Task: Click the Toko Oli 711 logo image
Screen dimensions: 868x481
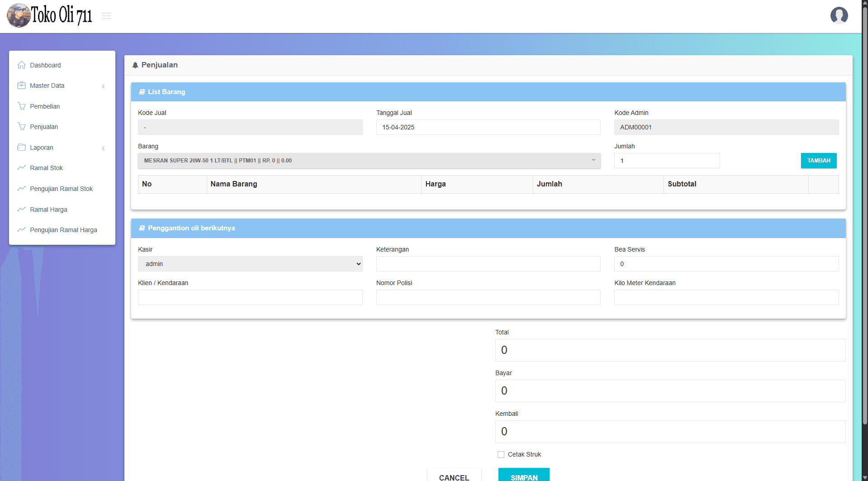Action: click(x=50, y=15)
